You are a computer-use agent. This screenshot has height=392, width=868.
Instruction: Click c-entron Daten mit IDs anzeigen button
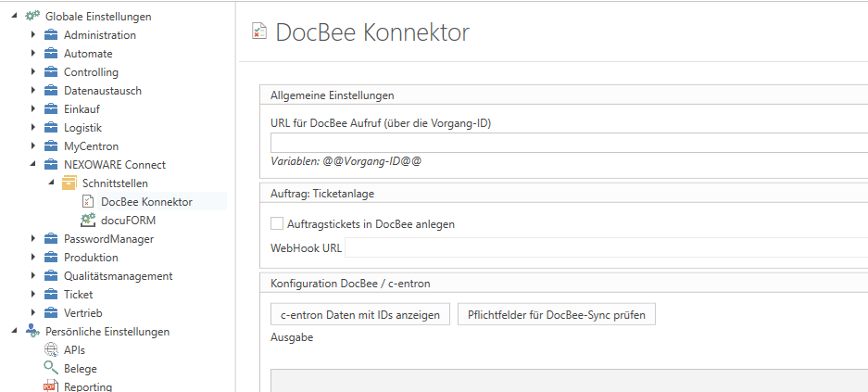click(360, 314)
